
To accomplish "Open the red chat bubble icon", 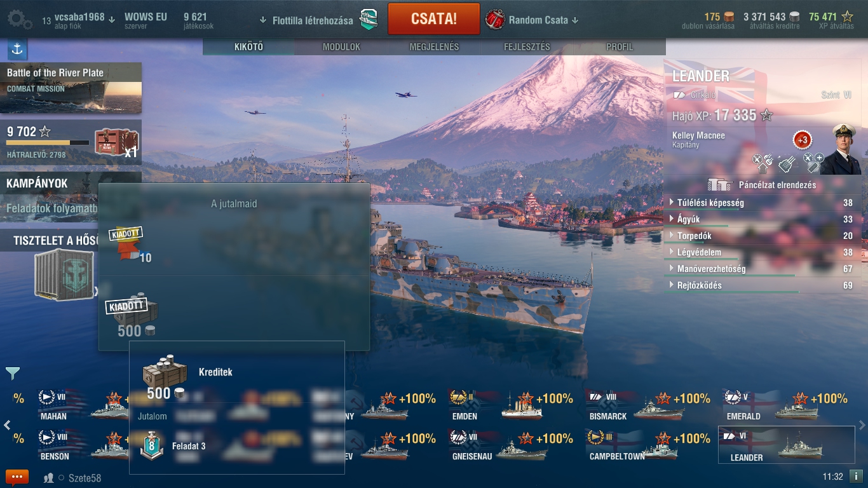I will (17, 477).
